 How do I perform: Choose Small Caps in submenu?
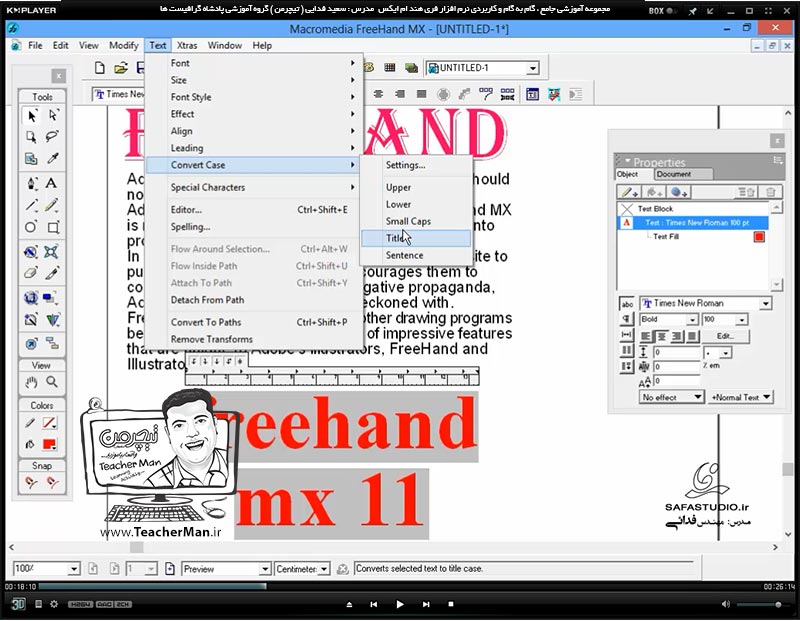click(x=416, y=221)
